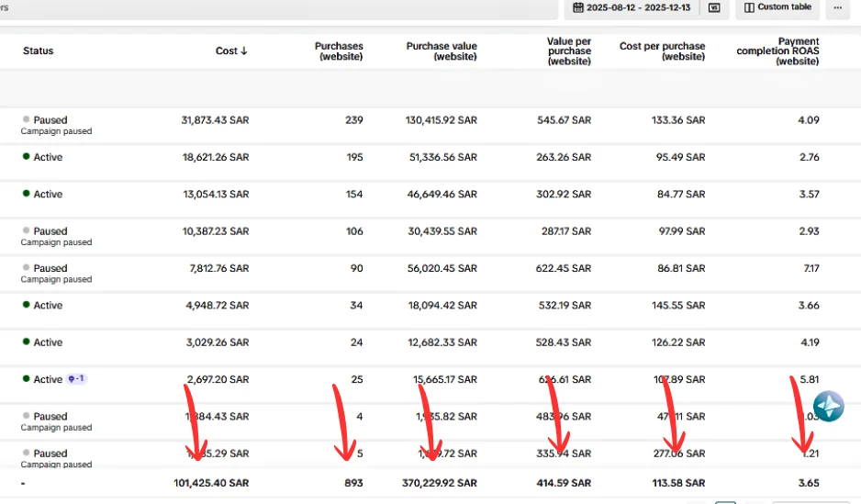Click the Cost sort descending arrow
This screenshot has width=861, height=504.
point(244,50)
